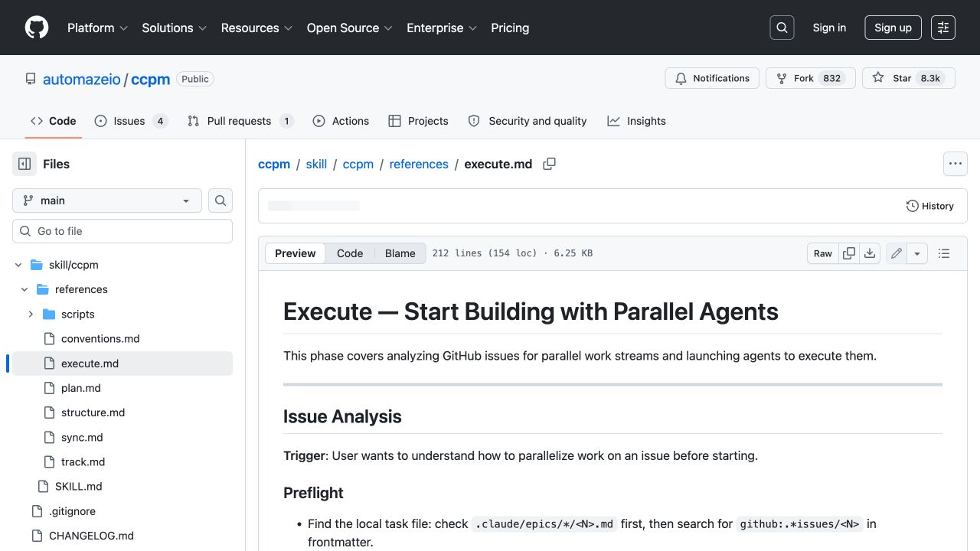Open the outline list icon
Image resolution: width=980 pixels, height=551 pixels.
tap(944, 253)
